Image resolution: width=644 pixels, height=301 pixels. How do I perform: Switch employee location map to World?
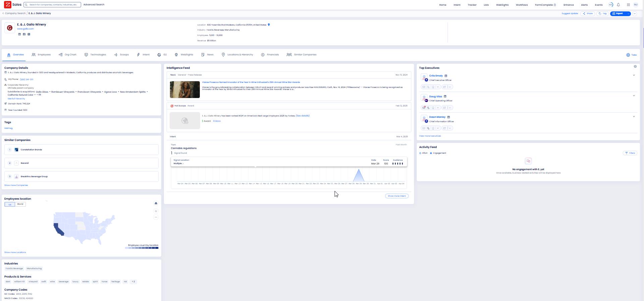click(20, 204)
